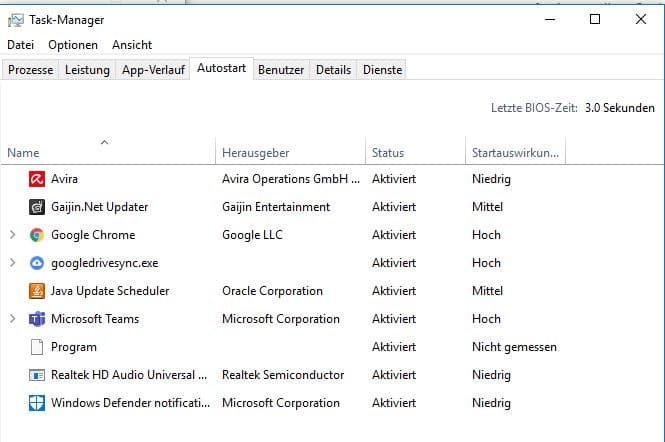Click Mittel impact in Java Update row
The image size is (665, 442).
(x=488, y=291)
